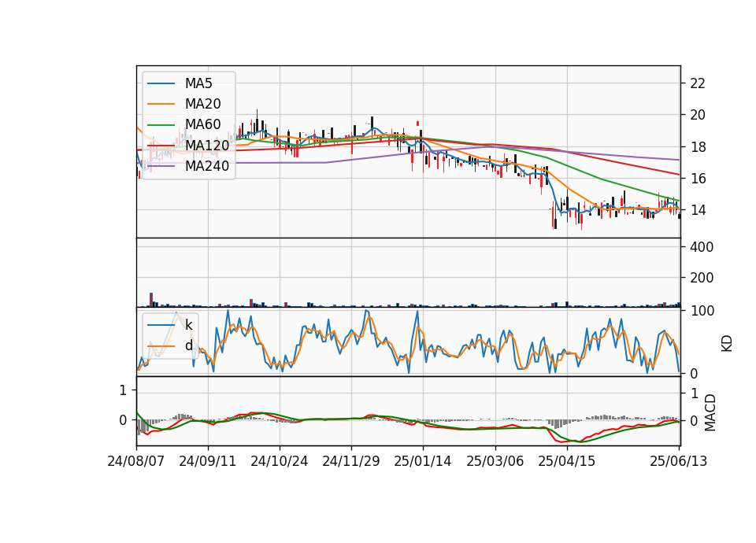756x543 pixels.
Task: Click the blue MA5 legend line sample
Action: pyautogui.click(x=161, y=83)
